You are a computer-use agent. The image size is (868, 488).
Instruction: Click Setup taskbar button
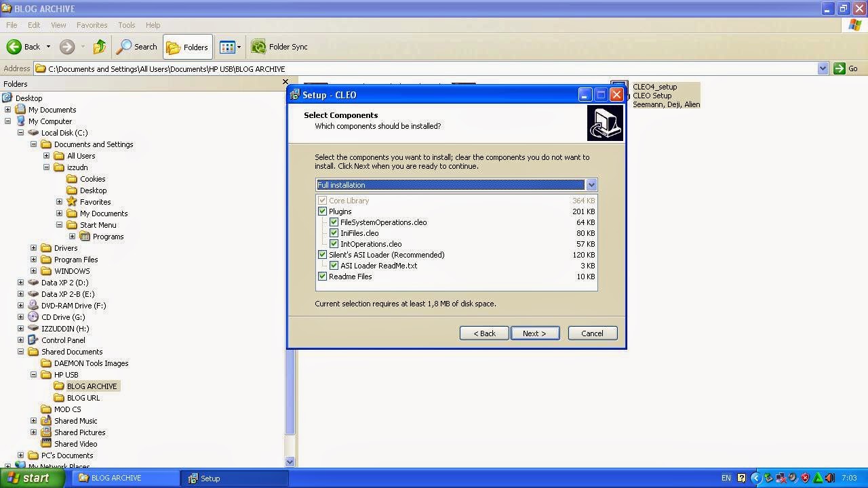pyautogui.click(x=235, y=478)
